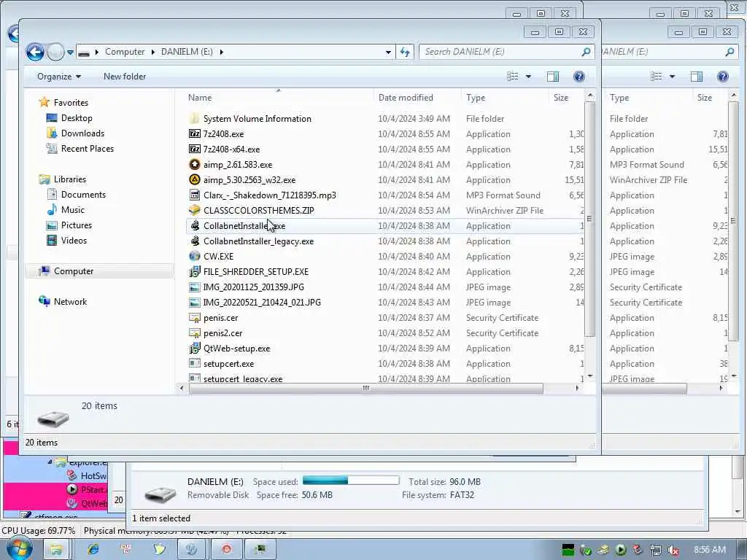This screenshot has width=747, height=560.
Task: Open Help with the question mark icon
Action: (578, 77)
